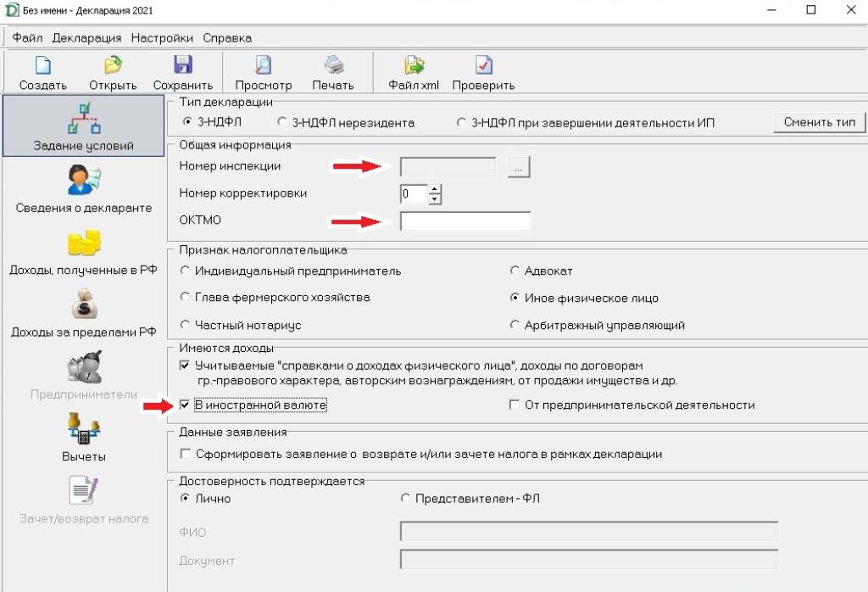Open the Файл menu

pos(27,37)
